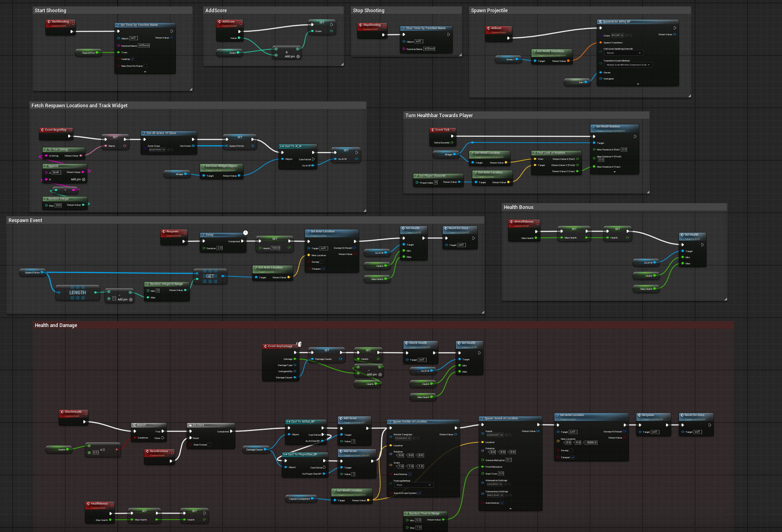Click the orange Spawn Transform input pin

601,43
